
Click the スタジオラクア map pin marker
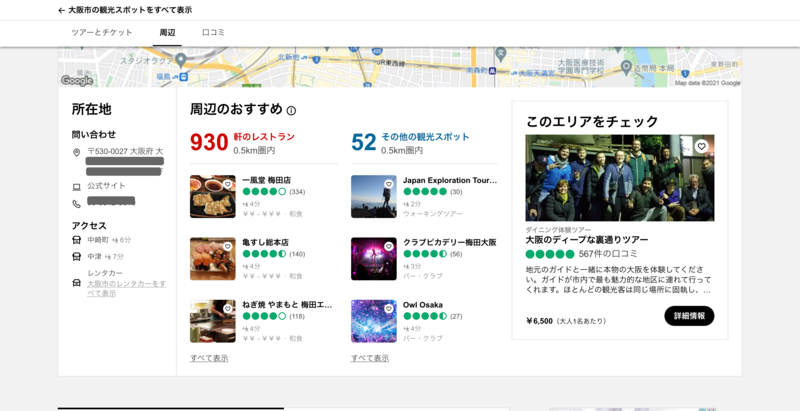[x=180, y=61]
